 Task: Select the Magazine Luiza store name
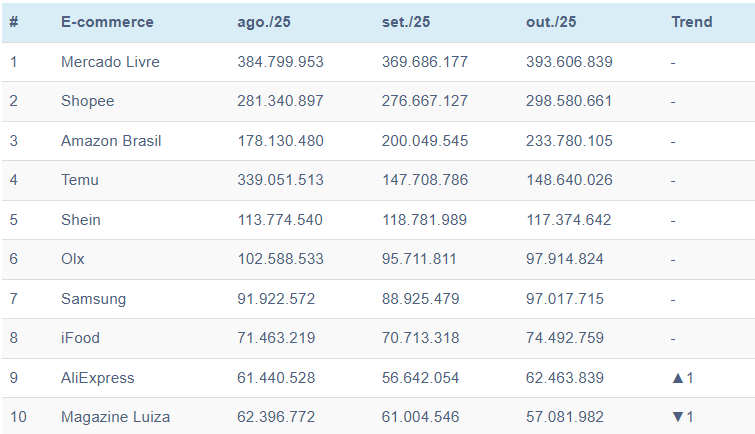pos(115,416)
